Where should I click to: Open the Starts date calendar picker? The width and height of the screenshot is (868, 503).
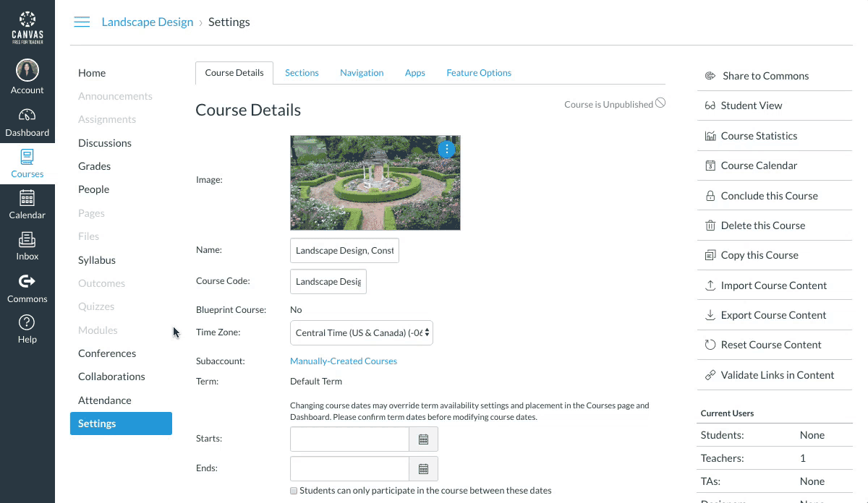[424, 439]
